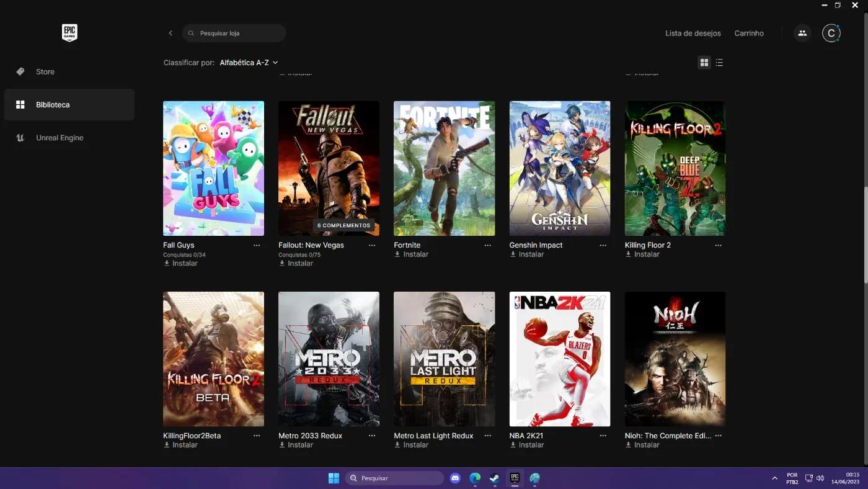The height and width of the screenshot is (489, 868).
Task: Switch library to list view
Action: tap(719, 63)
